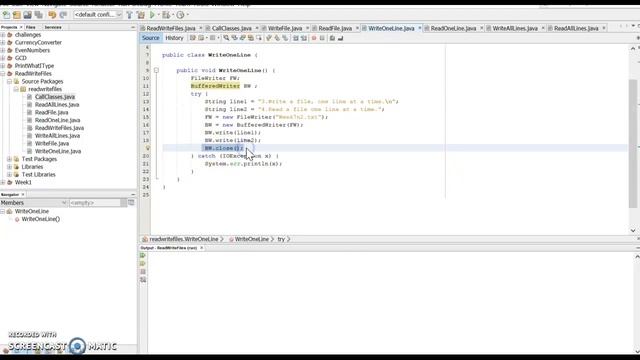Click the Uncomment icon in editor toolbar

[x=340, y=38]
